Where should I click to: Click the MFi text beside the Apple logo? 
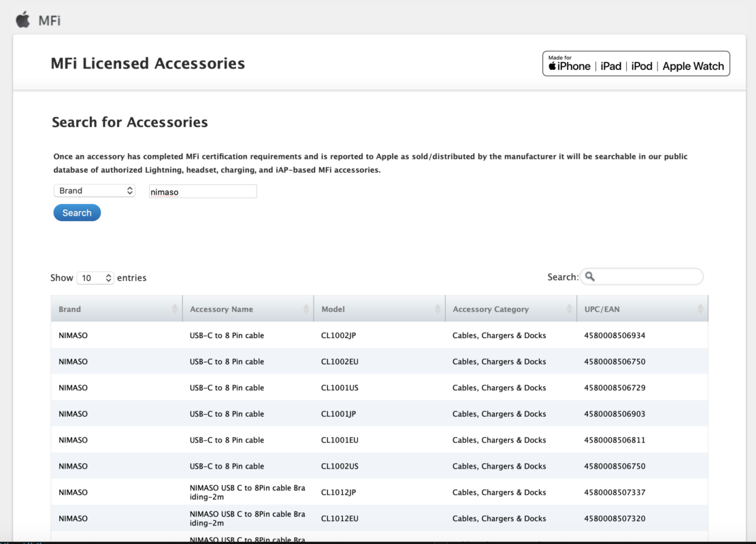(49, 20)
